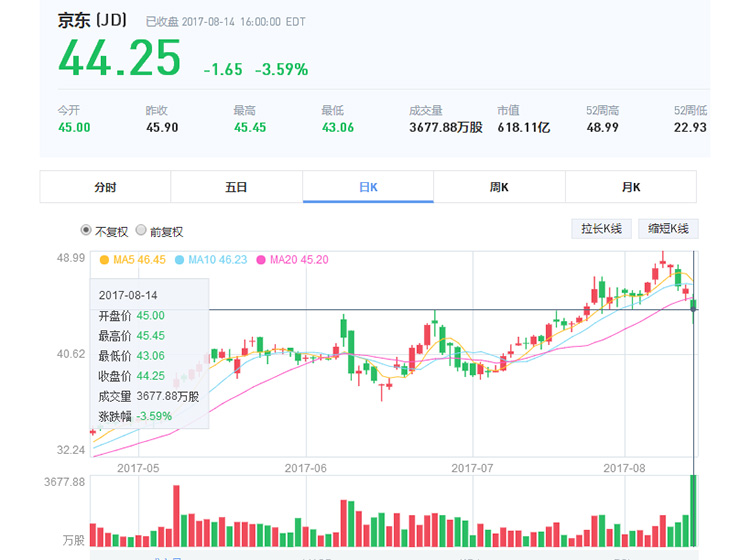
Task: Click the orange MA5 legend dot
Action: click(x=104, y=260)
